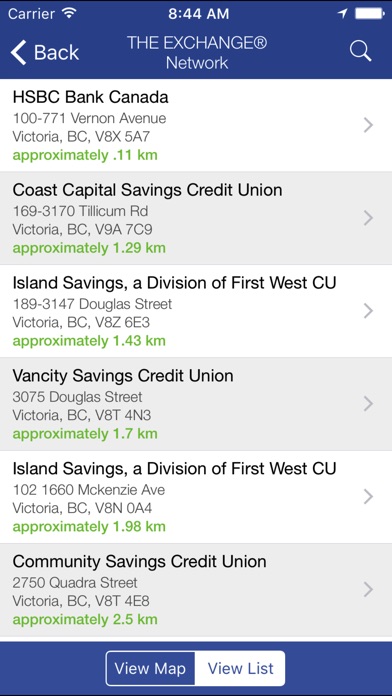The height and width of the screenshot is (696, 392).
Task: Tap the battery icon in status bar
Action: 370,13
